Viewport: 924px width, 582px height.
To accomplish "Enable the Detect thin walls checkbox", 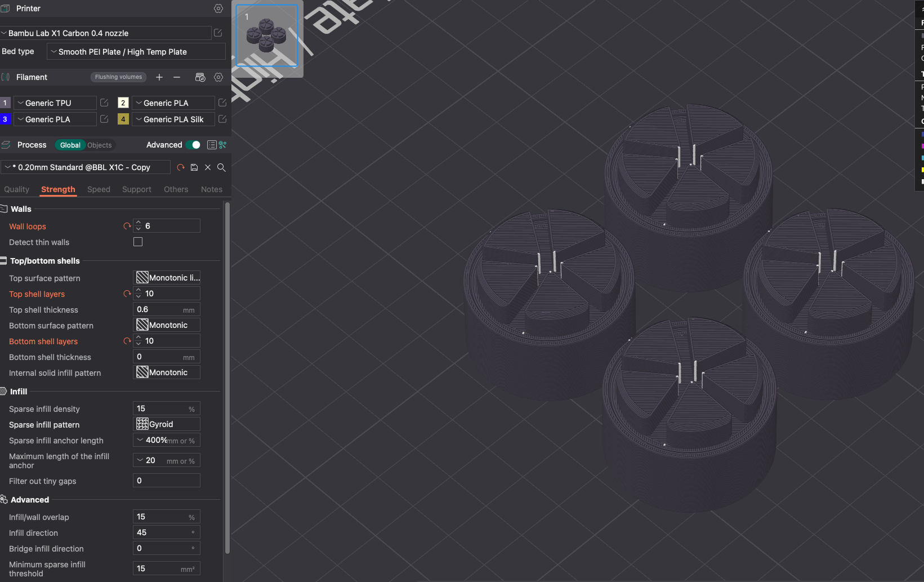I will pyautogui.click(x=138, y=242).
